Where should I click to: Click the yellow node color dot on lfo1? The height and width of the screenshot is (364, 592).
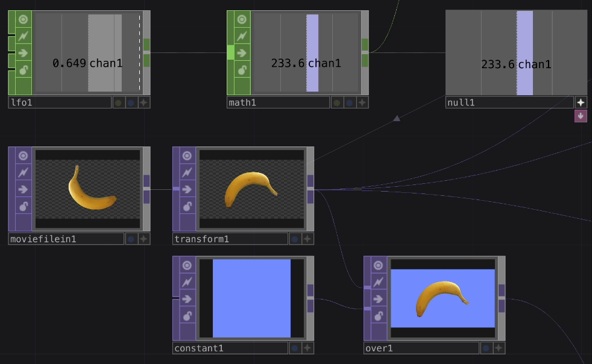tap(118, 102)
